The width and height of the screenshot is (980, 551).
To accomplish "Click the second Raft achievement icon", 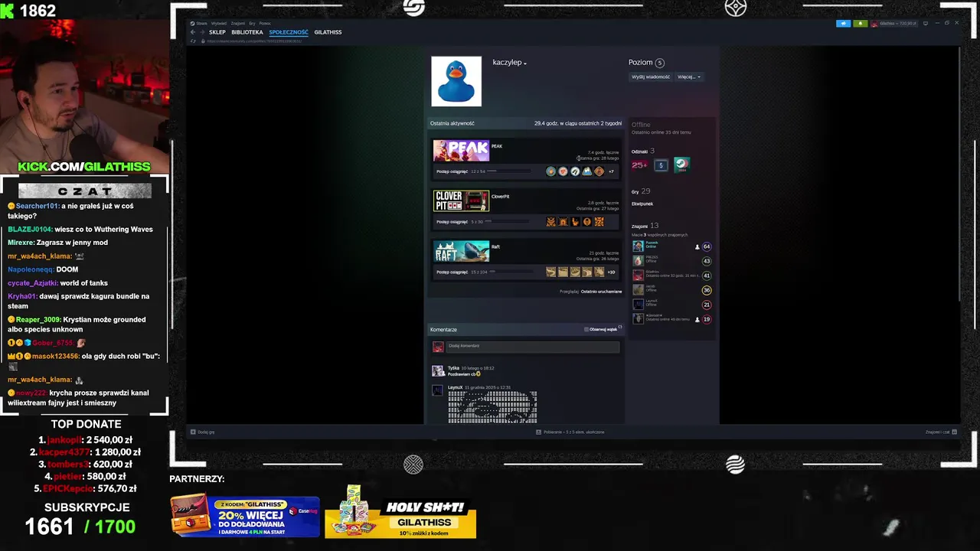I will [x=563, y=272].
